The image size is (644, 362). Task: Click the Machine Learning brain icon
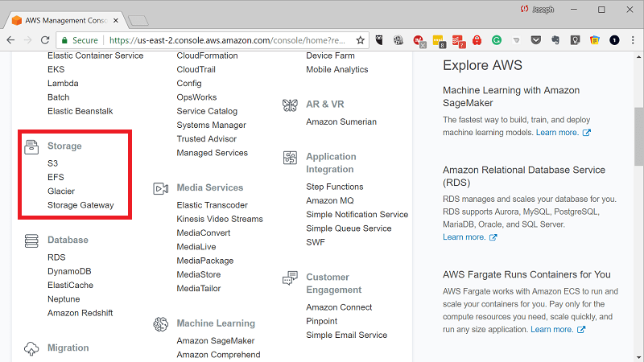pos(160,324)
